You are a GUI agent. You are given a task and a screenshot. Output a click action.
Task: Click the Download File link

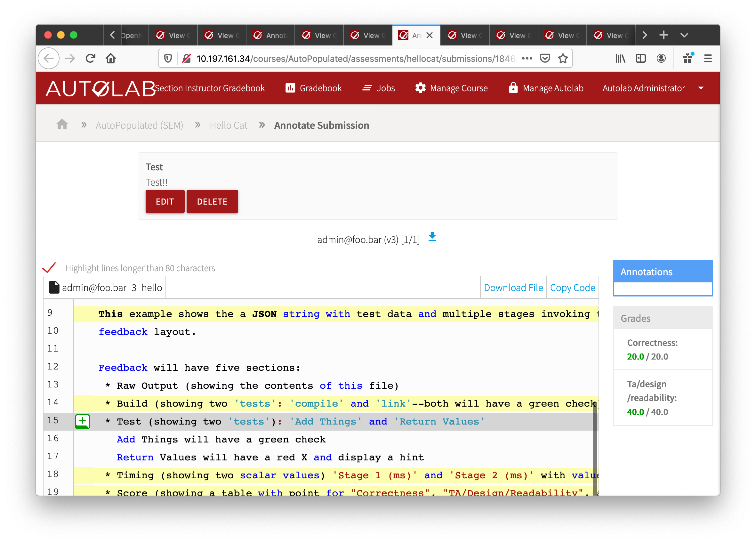513,287
